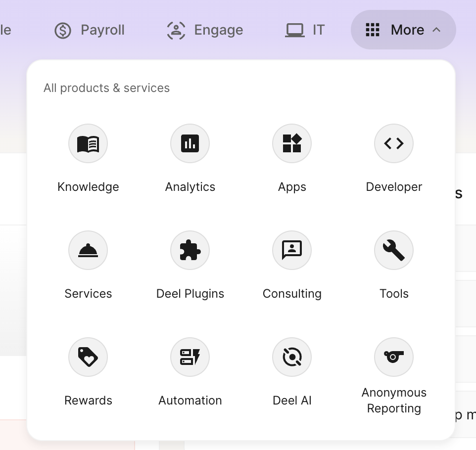Image resolution: width=476 pixels, height=450 pixels.
Task: Open the Apps widgets icon
Action: click(x=292, y=143)
